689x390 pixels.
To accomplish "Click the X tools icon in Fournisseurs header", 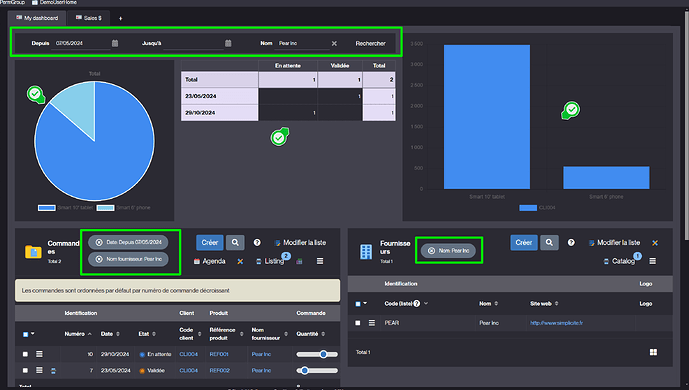I will [655, 243].
